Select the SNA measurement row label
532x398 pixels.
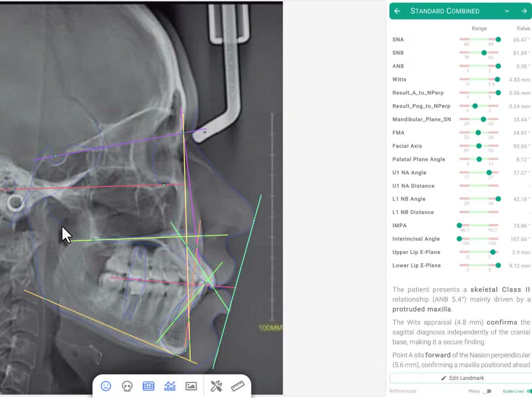point(398,39)
